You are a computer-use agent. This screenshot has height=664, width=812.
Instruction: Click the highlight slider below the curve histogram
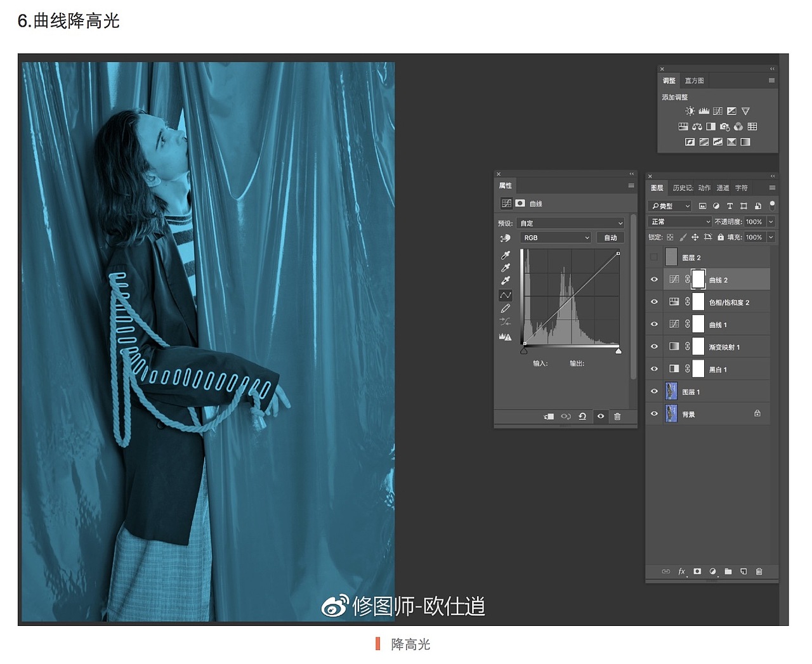(619, 351)
